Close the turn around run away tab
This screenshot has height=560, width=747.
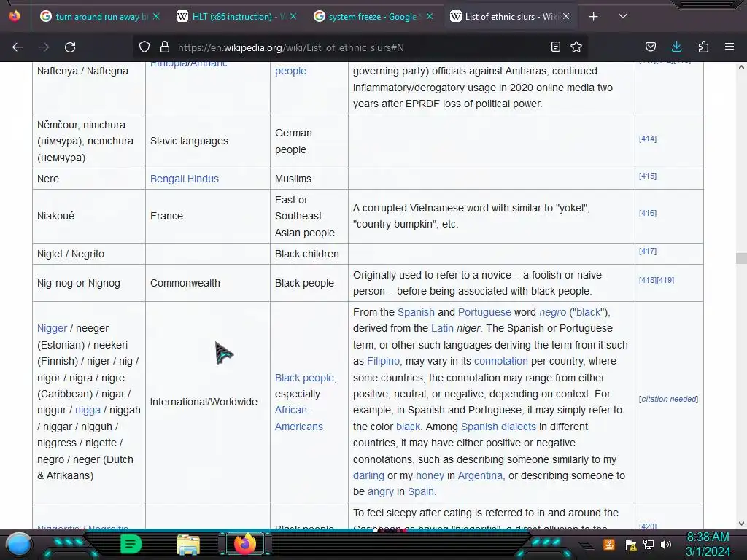point(156,16)
